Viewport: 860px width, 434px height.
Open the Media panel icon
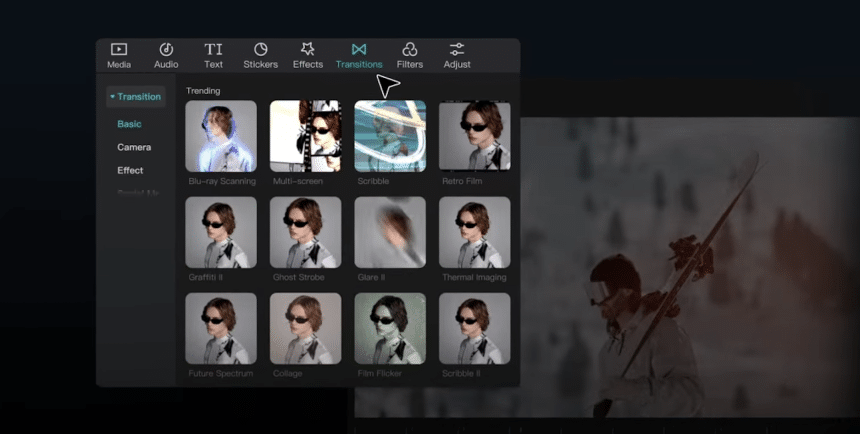click(119, 50)
